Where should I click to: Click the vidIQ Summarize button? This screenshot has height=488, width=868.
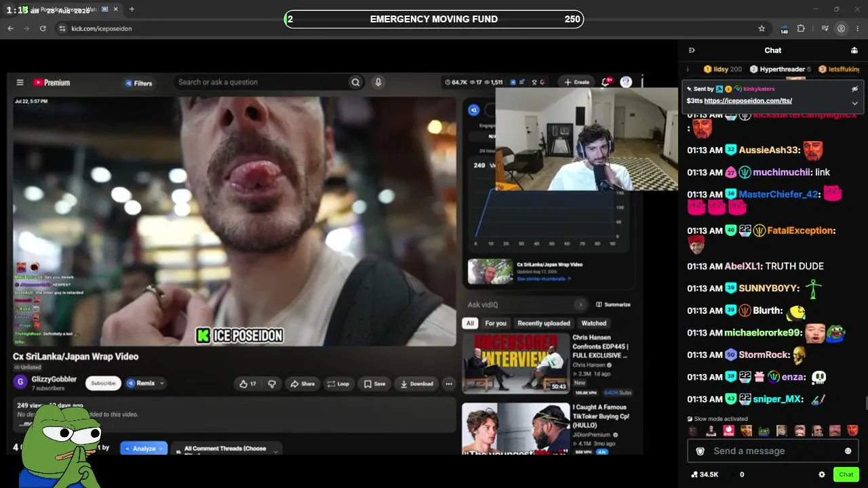coord(613,304)
